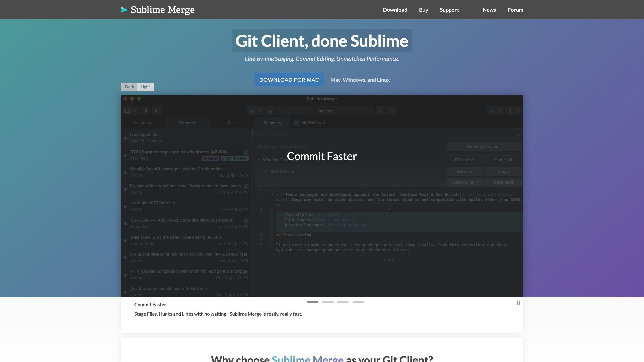
Task: Open the pull options dropdown arrow
Action: [x=500, y=111]
